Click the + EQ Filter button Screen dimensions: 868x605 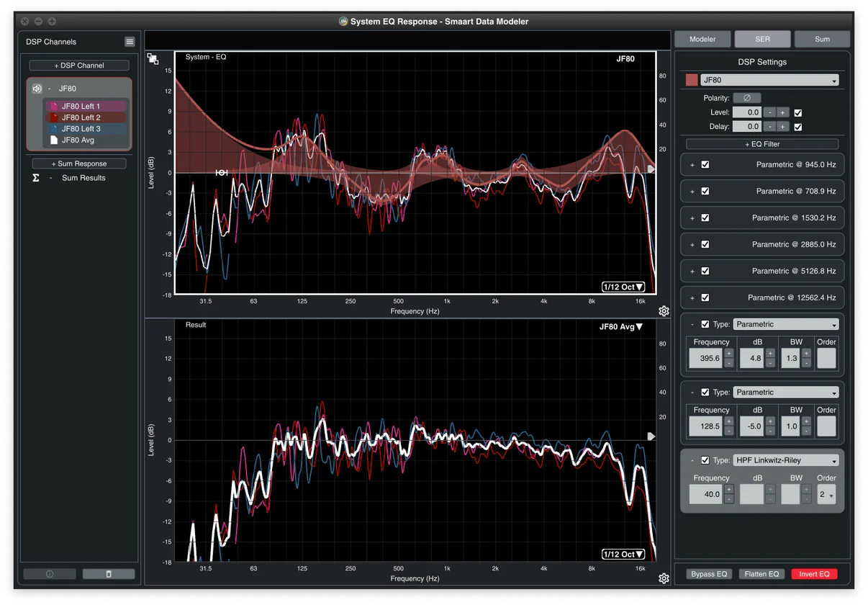762,144
